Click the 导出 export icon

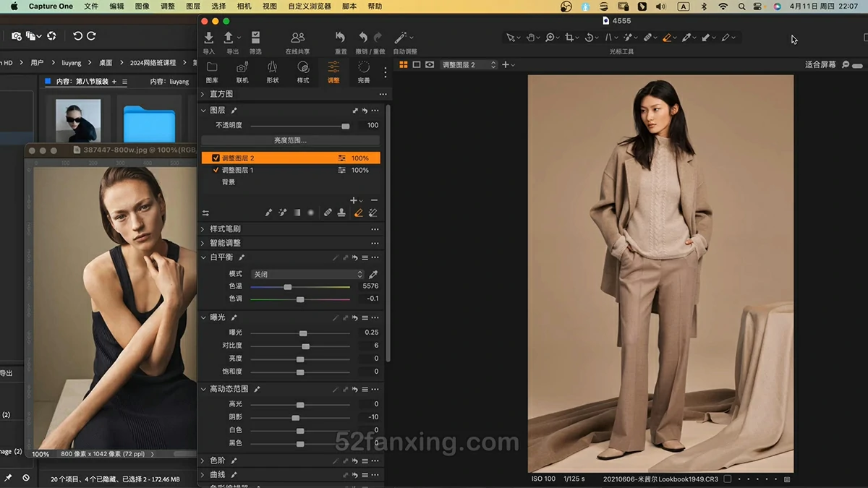(x=229, y=38)
